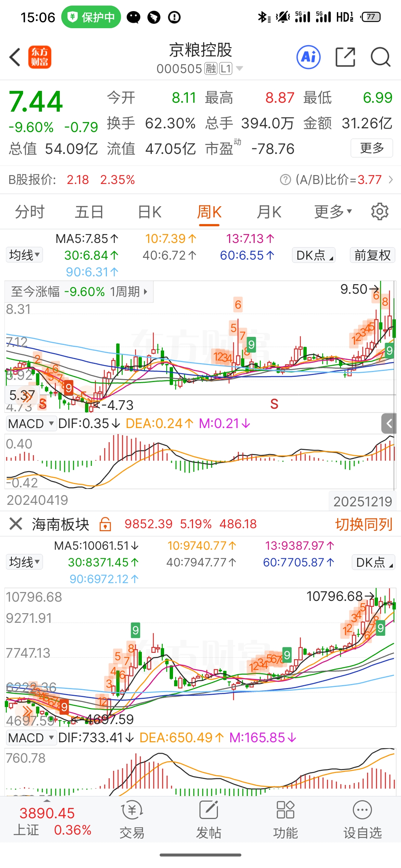
Task: Tap 90:6.31 moving average value
Action: 92,272
